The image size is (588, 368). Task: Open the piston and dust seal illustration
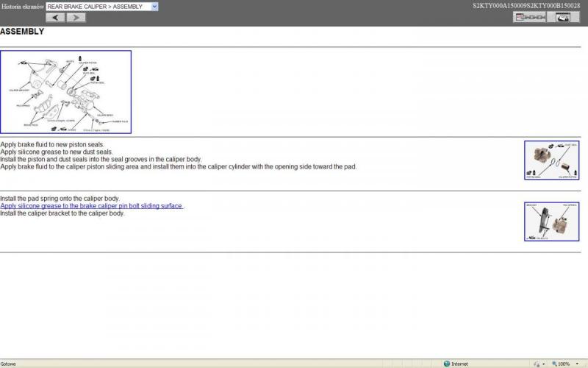pyautogui.click(x=553, y=160)
